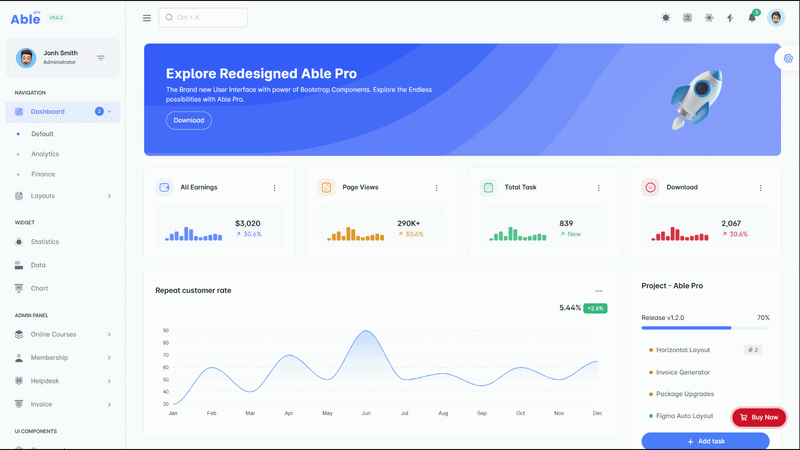This screenshot has height=450, width=800.
Task: Expand the Layouts submenu chevron
Action: tap(109, 196)
